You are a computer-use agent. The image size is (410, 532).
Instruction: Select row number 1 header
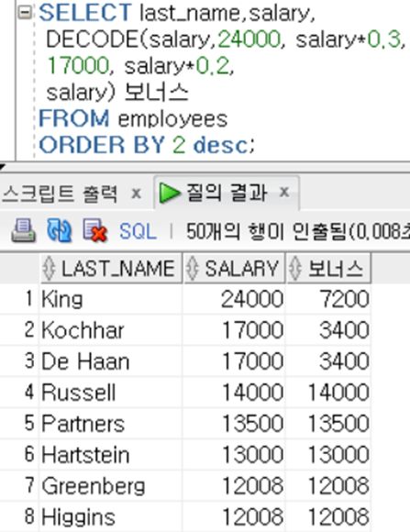coord(19,299)
